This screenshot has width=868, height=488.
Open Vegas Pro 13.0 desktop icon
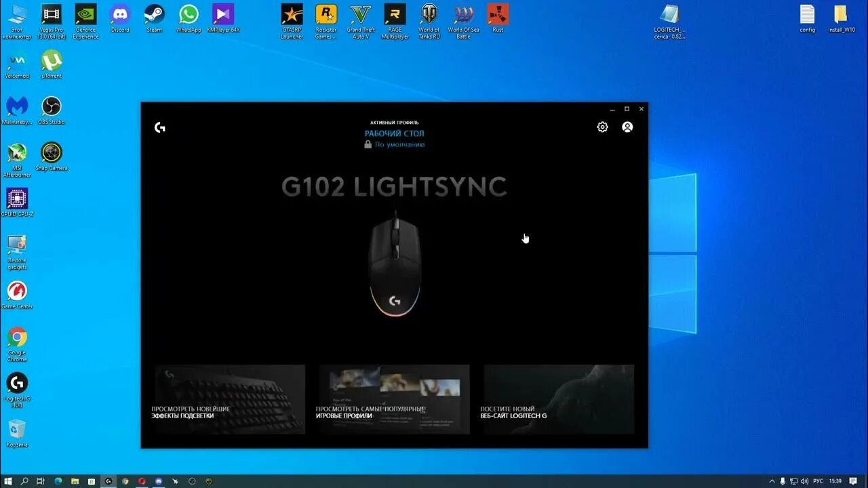[x=52, y=22]
